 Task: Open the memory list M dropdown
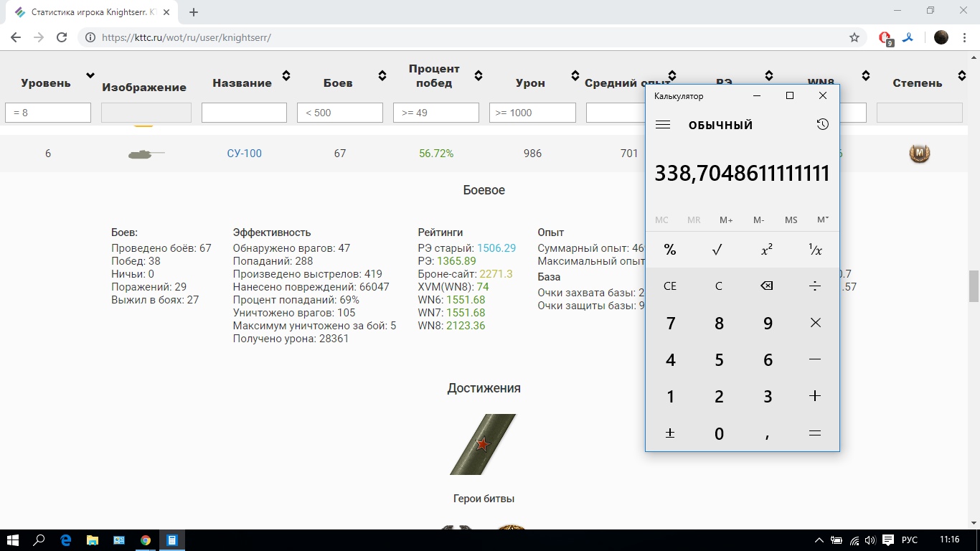pyautogui.click(x=823, y=220)
